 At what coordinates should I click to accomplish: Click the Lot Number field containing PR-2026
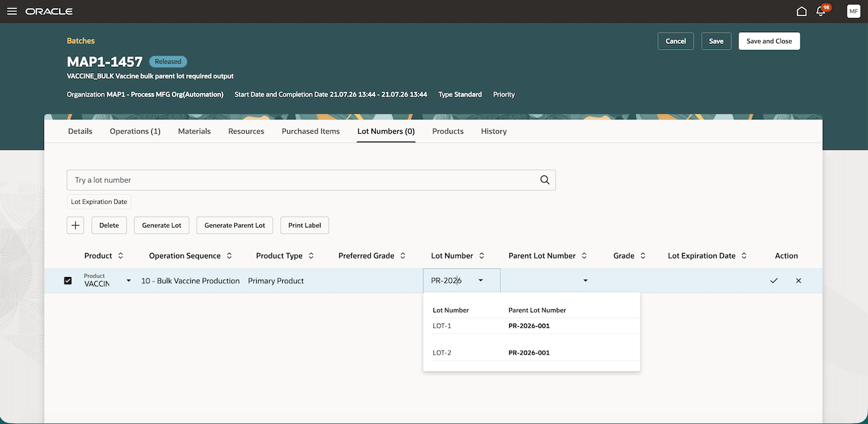pyautogui.click(x=462, y=281)
